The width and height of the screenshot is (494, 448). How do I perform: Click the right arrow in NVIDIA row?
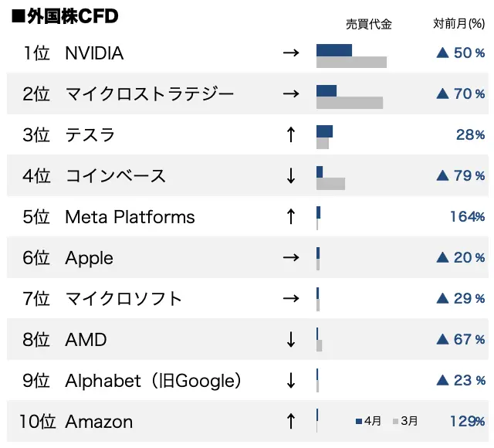pyautogui.click(x=290, y=53)
